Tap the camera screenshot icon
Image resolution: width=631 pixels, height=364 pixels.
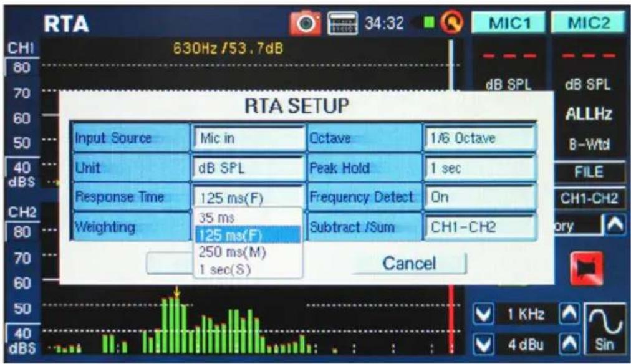pyautogui.click(x=306, y=23)
